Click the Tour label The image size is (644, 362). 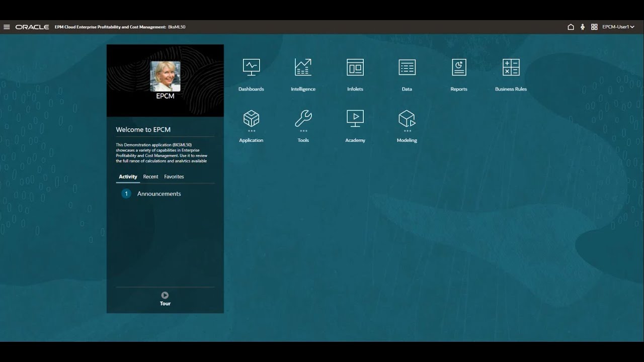(x=165, y=304)
